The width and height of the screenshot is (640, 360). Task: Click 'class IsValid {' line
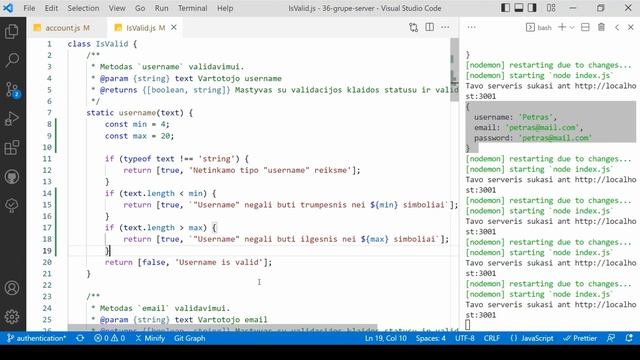click(x=102, y=44)
